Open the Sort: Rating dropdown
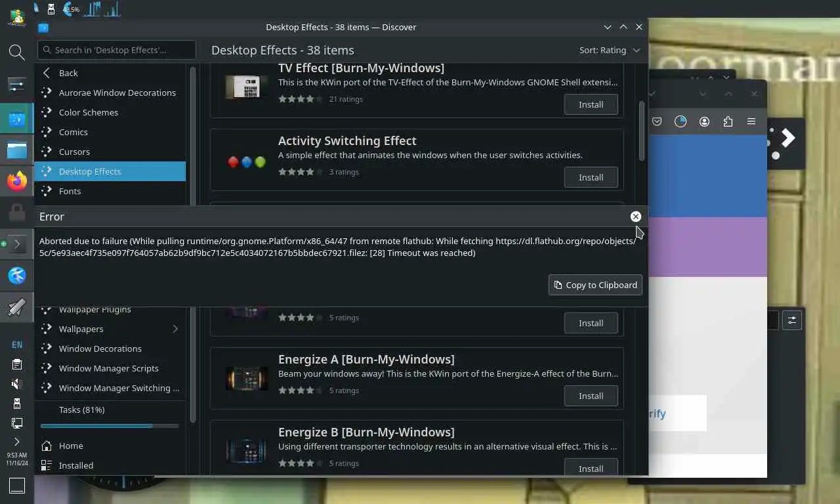Image resolution: width=840 pixels, height=504 pixels. click(x=610, y=50)
